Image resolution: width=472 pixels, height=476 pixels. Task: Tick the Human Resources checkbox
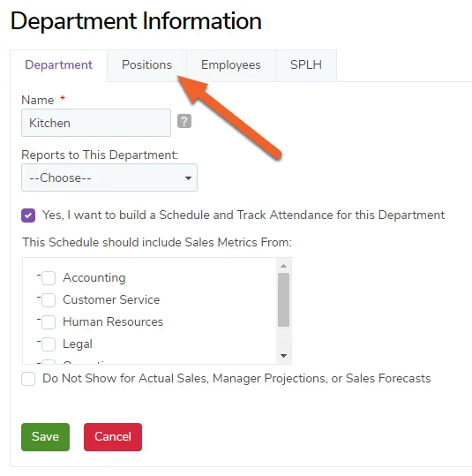pos(49,322)
